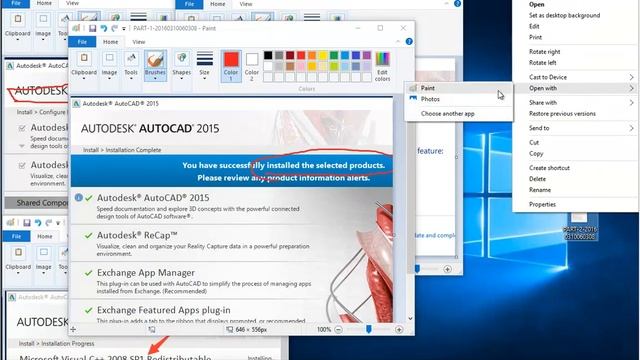Click Delete in the context menu
This screenshot has height=360, width=640.
(x=537, y=179)
